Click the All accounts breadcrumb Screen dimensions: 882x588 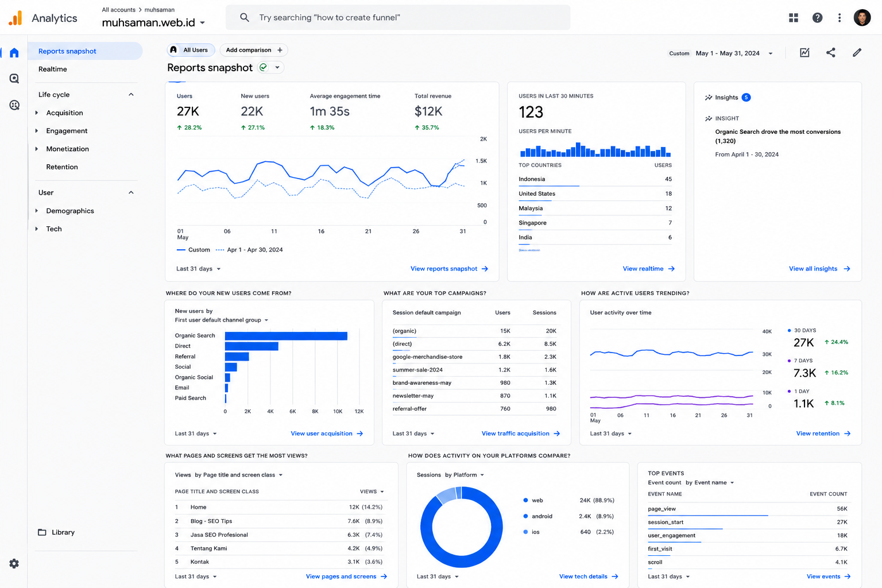[x=119, y=10]
